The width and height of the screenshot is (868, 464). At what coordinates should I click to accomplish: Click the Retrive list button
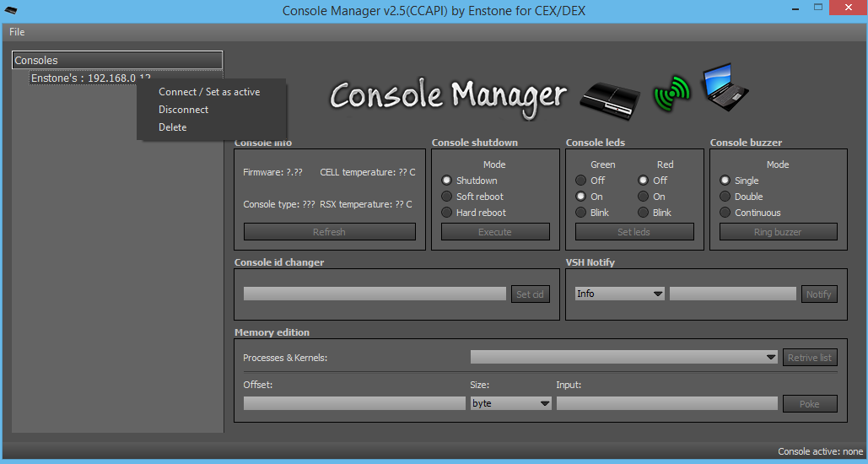810,358
